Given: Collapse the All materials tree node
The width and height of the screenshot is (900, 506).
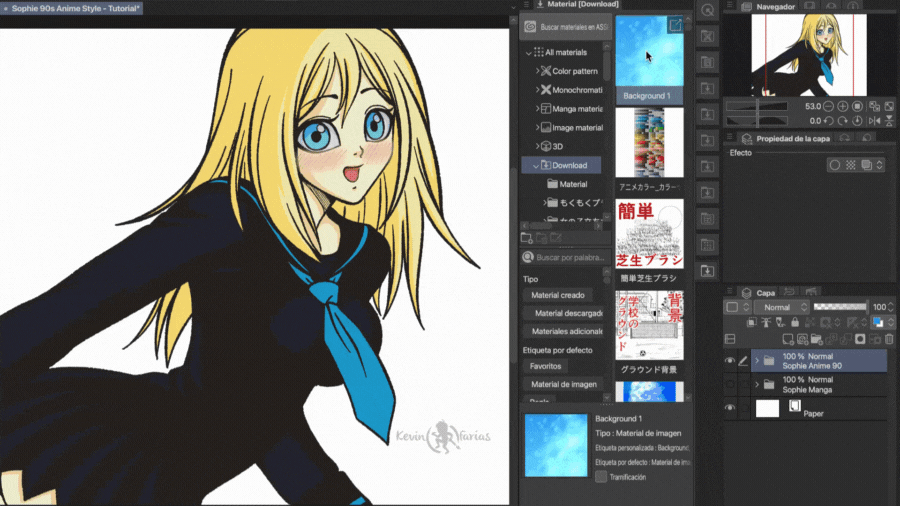Looking at the screenshot, I should coord(529,52).
